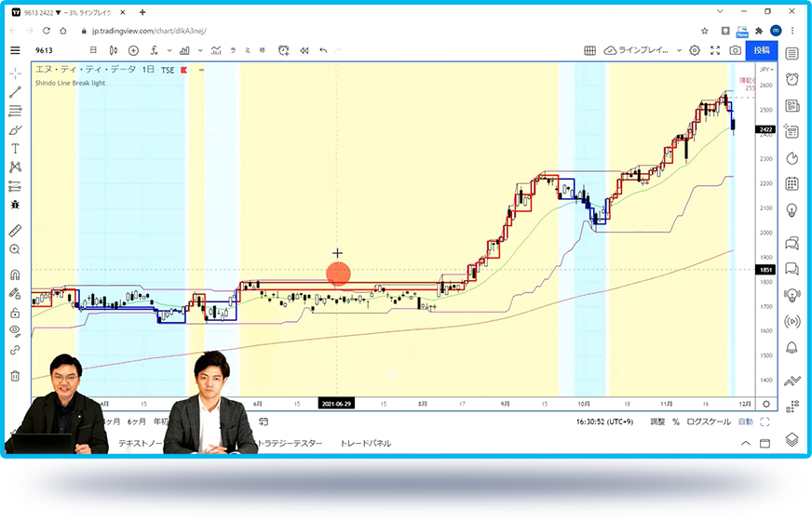Open the indicator templates icon
This screenshot has width=812, height=522.
pyautogui.click(x=216, y=50)
